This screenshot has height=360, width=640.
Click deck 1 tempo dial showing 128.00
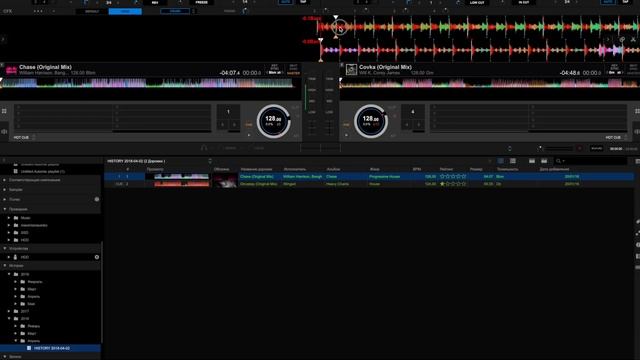click(x=273, y=121)
